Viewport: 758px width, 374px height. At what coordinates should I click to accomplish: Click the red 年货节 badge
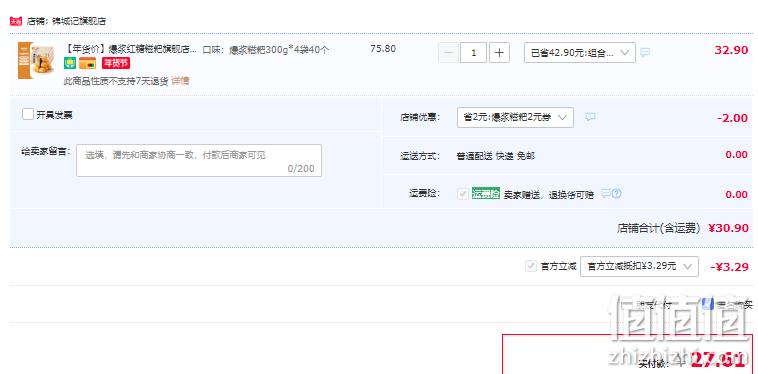tap(116, 63)
